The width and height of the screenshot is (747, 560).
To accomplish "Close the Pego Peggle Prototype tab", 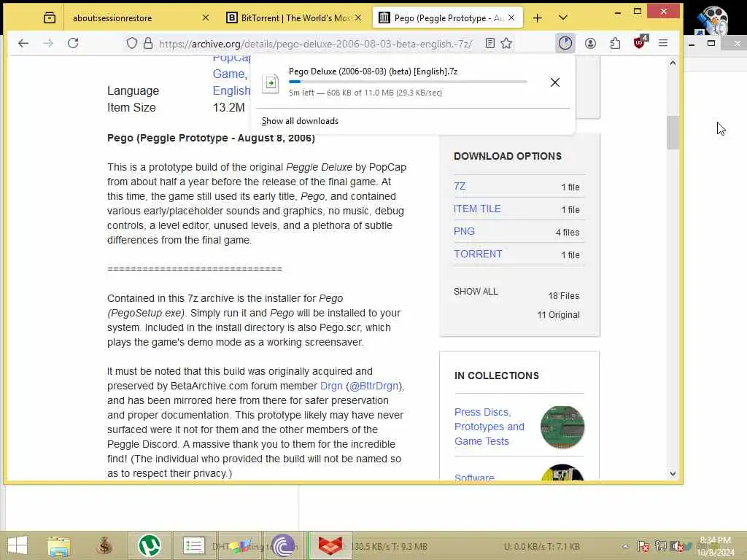I will click(x=511, y=17).
